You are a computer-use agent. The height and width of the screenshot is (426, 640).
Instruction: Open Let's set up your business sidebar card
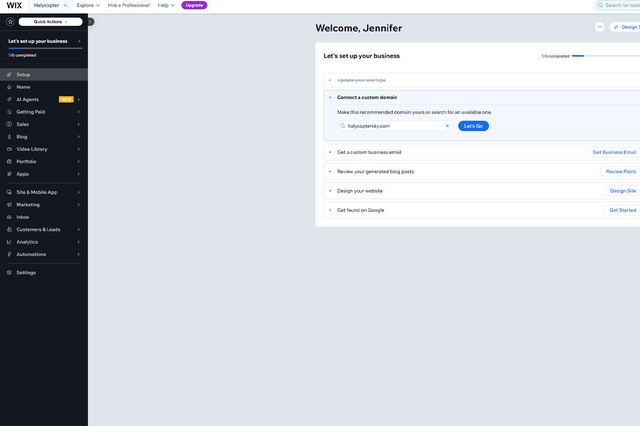click(x=44, y=48)
